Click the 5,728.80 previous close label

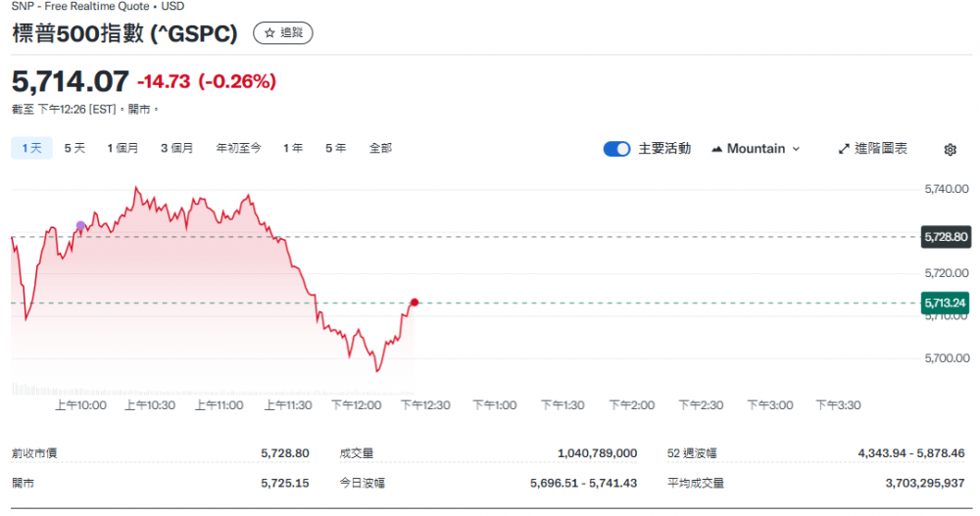(x=946, y=237)
